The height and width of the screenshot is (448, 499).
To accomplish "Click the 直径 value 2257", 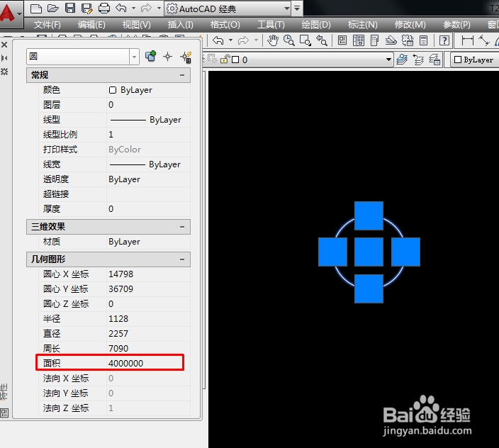I will (118, 334).
